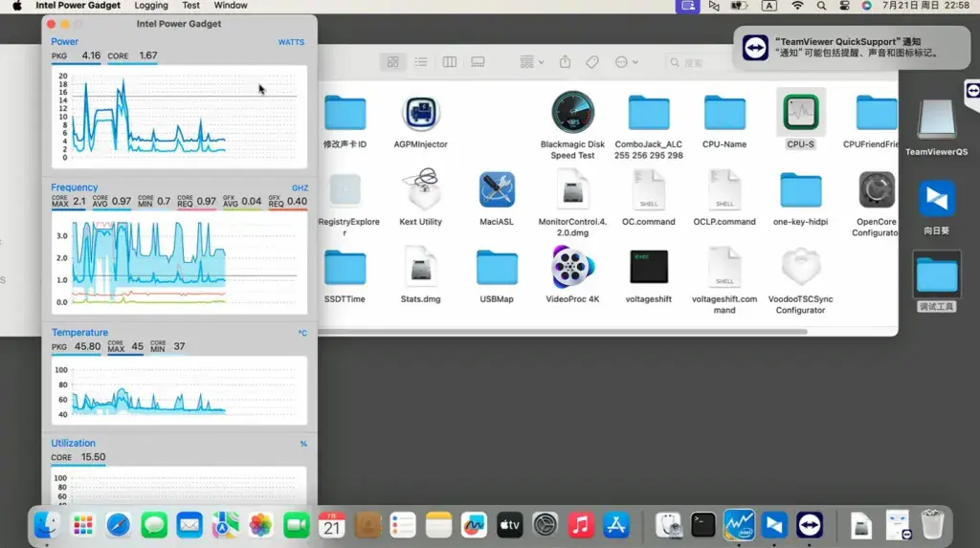Click the battery status icon

point(740,6)
